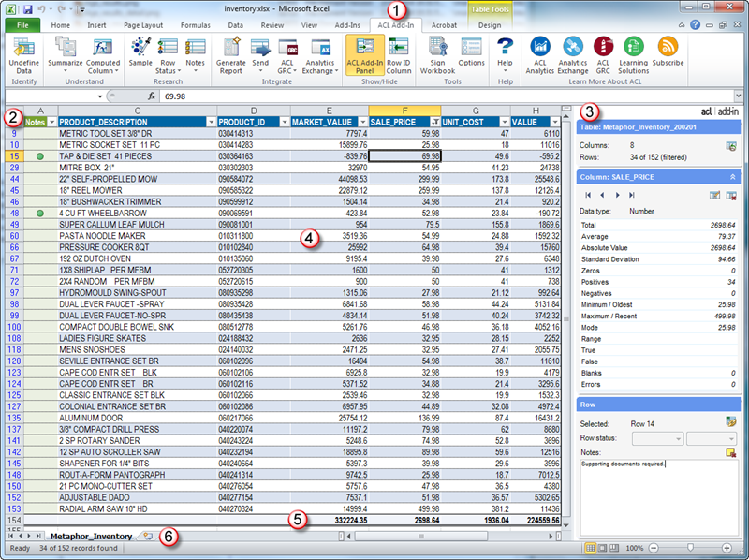Image resolution: width=749 pixels, height=560 pixels.
Task: Open the PRODUCT_DESCRIPTION filter dropdown
Action: click(x=210, y=122)
